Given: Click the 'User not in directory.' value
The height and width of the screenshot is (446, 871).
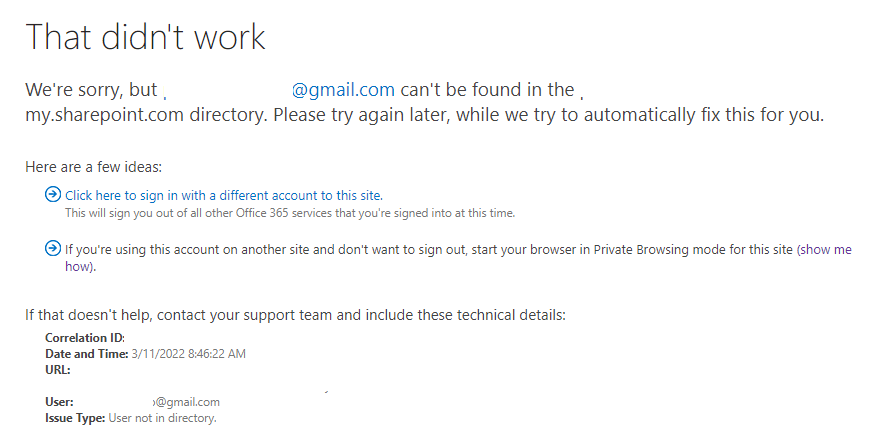Looking at the screenshot, I should tap(162, 418).
